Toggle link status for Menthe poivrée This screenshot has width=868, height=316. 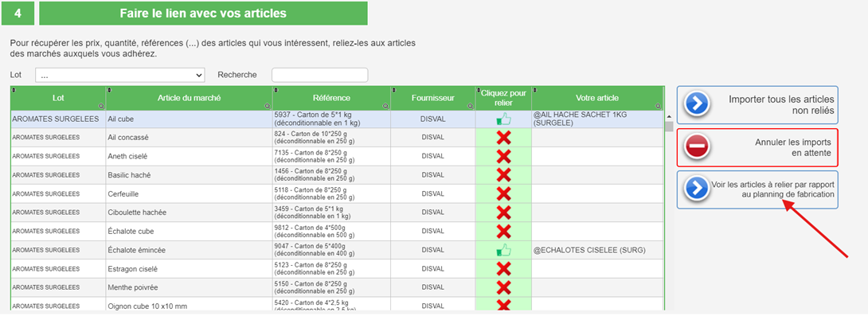503,288
